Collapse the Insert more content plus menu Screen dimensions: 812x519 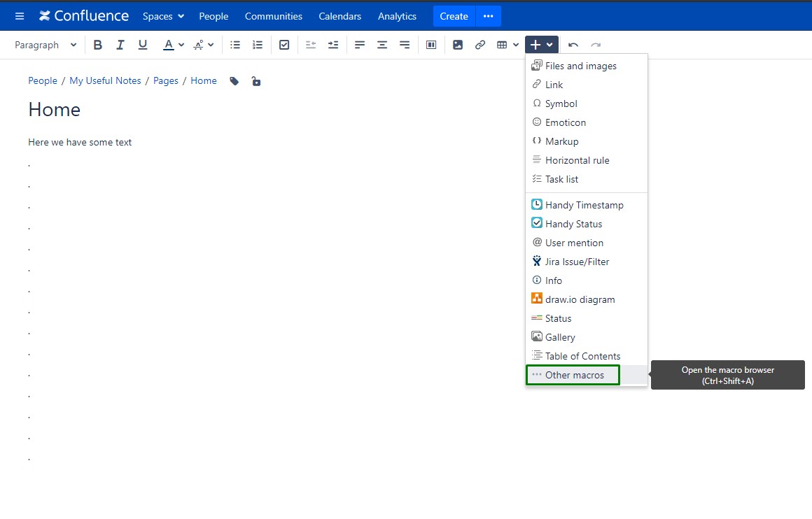(542, 45)
